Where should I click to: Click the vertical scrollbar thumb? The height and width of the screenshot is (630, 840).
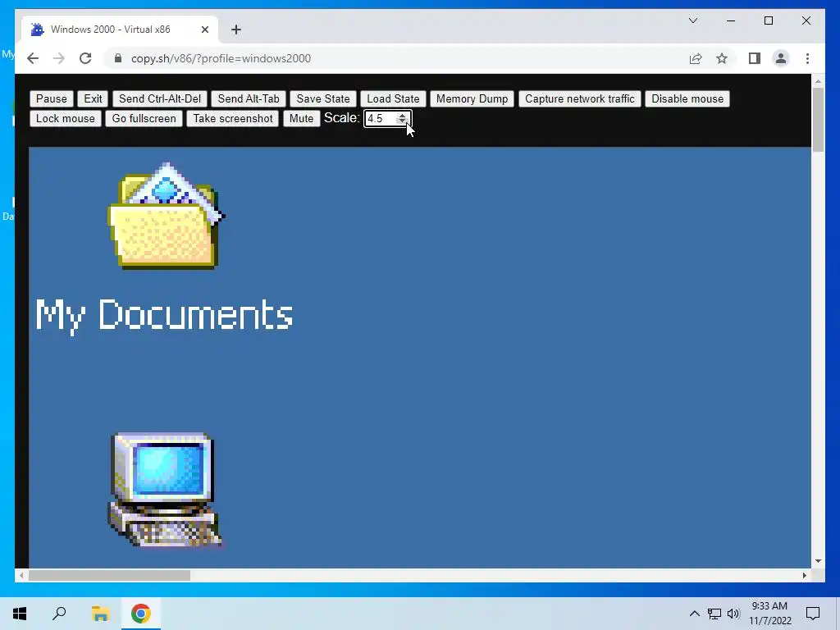[818, 120]
